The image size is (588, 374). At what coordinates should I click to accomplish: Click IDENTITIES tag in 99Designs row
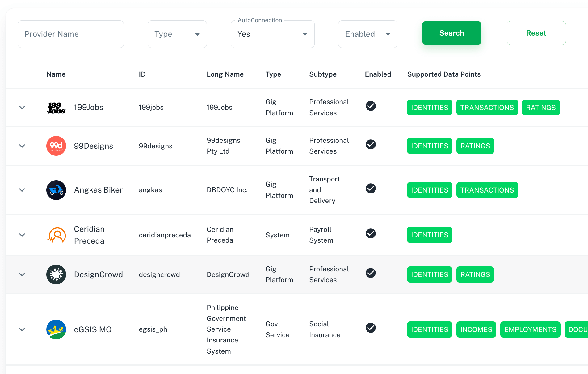430,146
